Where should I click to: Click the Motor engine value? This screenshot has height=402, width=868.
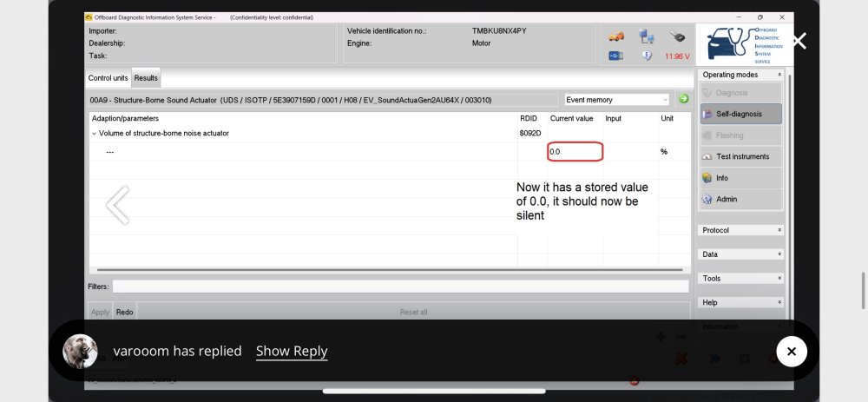(481, 43)
